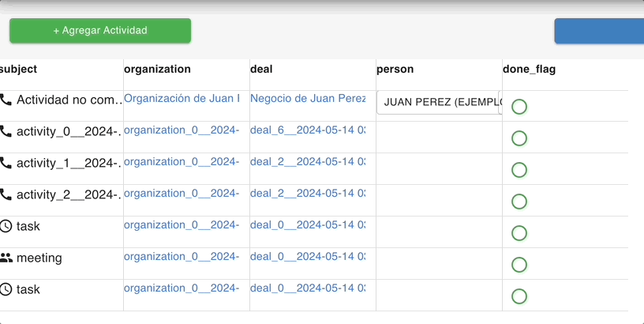
Task: Open the deal_6__2024-05-14 link
Action: [308, 130]
